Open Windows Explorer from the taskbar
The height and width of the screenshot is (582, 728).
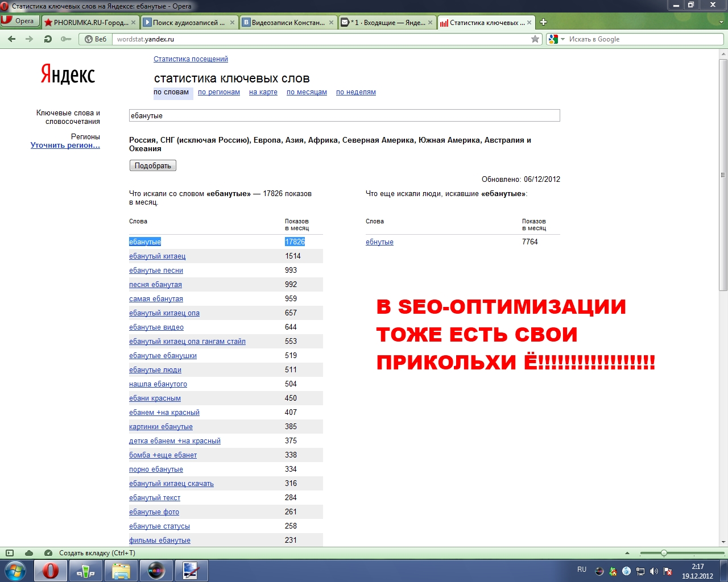click(x=121, y=571)
